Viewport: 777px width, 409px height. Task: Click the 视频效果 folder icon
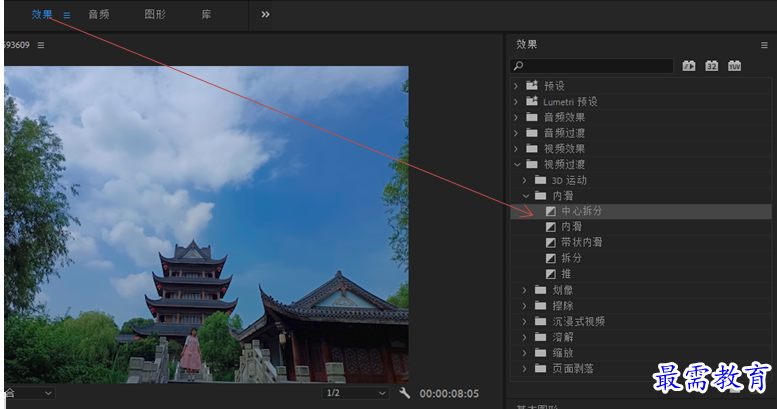tap(532, 149)
